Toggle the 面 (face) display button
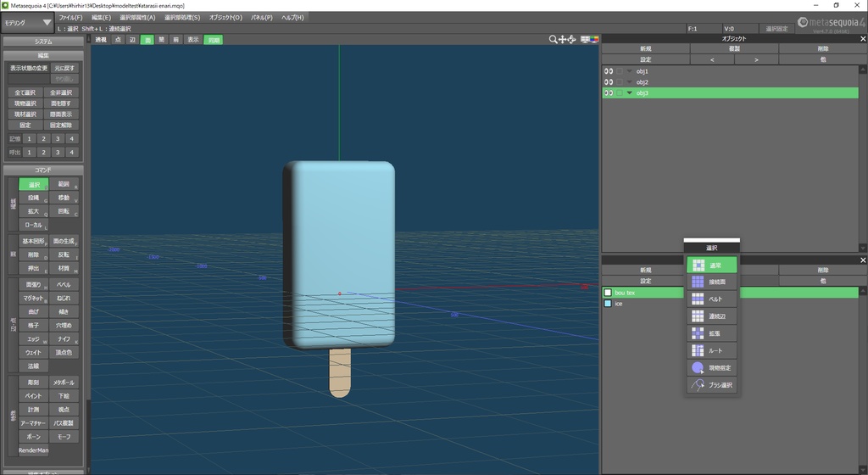868x475 pixels. [147, 40]
